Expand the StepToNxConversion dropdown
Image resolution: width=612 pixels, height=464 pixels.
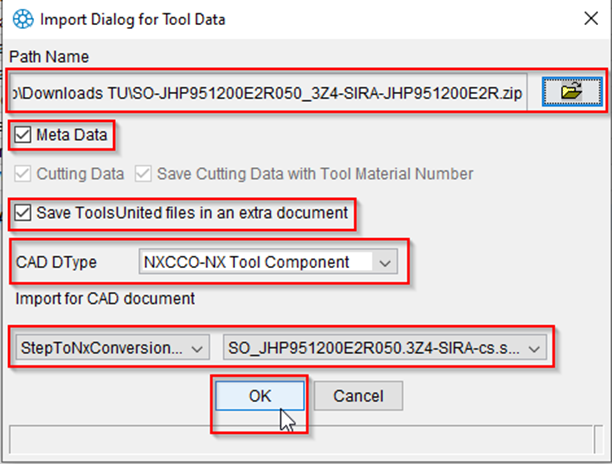pos(112,348)
